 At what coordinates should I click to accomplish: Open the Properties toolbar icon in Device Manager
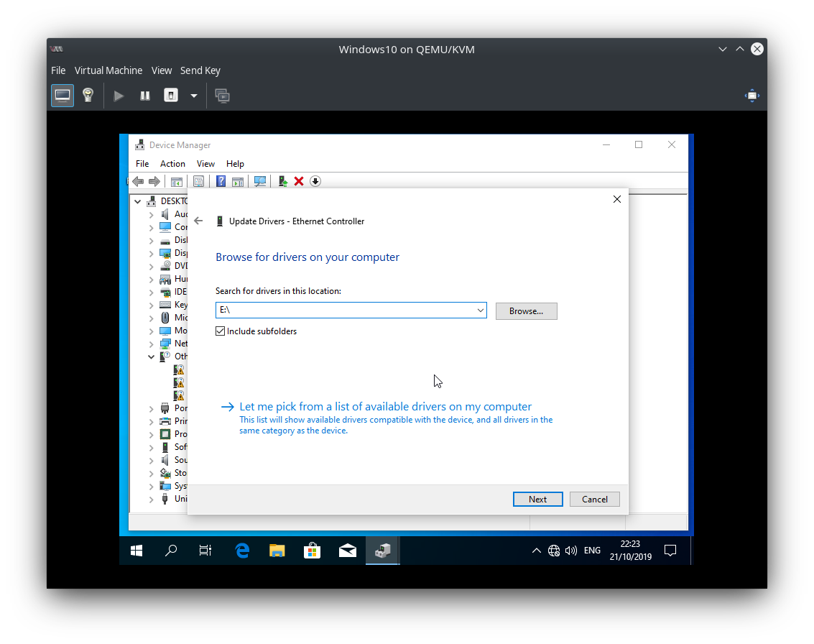(198, 181)
